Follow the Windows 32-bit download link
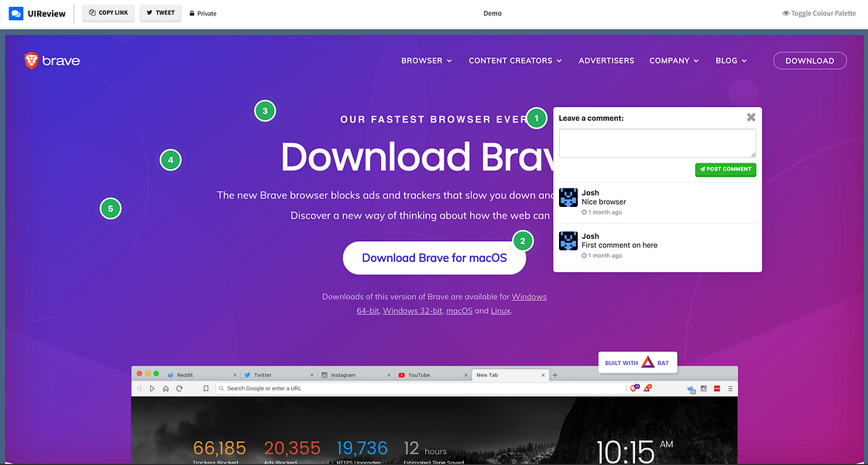The height and width of the screenshot is (465, 868). (413, 311)
